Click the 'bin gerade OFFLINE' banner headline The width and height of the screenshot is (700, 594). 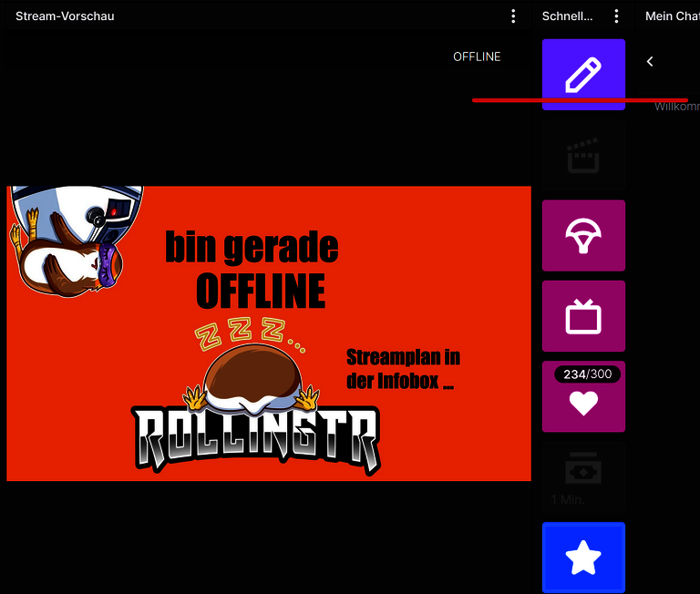point(252,269)
